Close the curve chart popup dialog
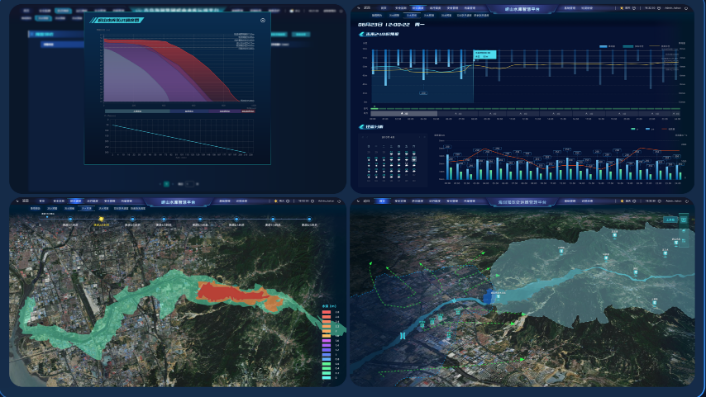 (262, 20)
